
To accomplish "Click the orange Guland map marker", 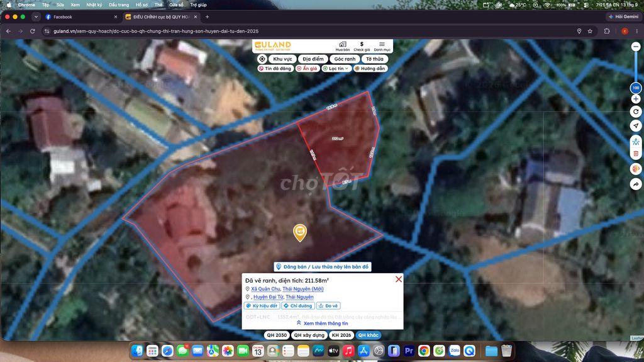I will click(300, 232).
